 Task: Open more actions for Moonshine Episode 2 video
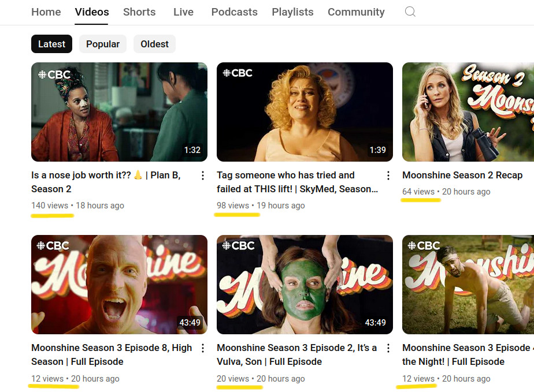(388, 348)
